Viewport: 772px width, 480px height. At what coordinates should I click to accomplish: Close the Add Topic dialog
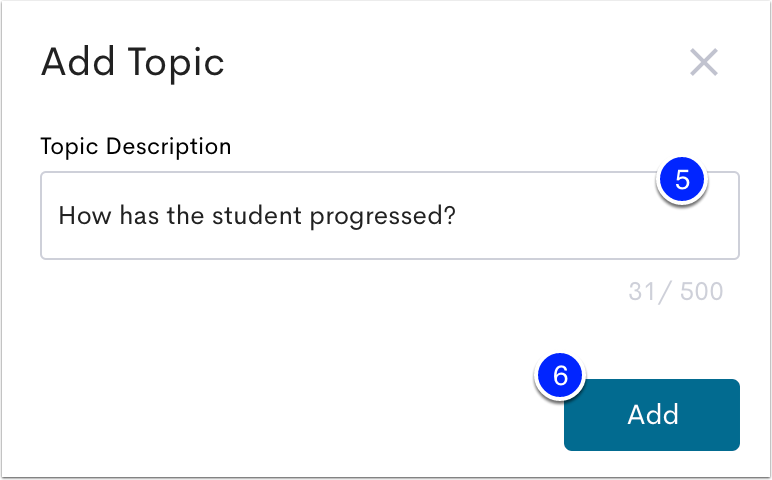click(704, 62)
